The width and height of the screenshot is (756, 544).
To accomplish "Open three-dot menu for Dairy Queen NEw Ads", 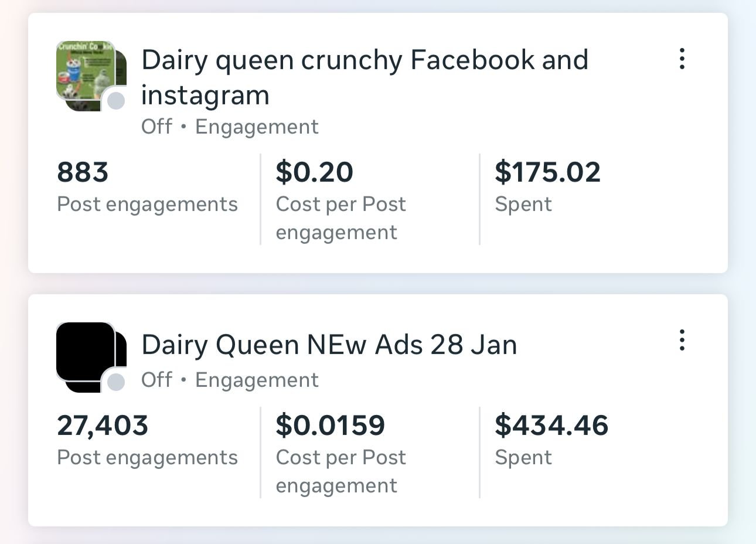I will [x=682, y=341].
